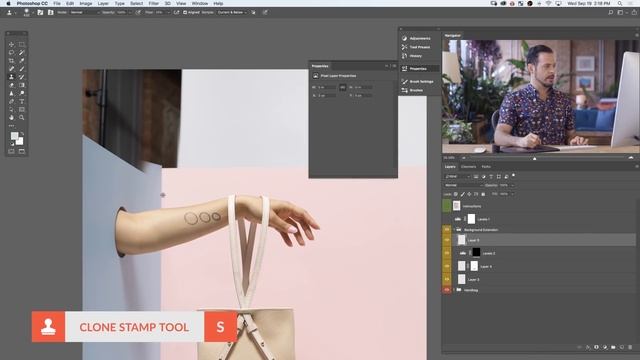Open the Clone Source panel icon

pyautogui.click(x=51, y=12)
